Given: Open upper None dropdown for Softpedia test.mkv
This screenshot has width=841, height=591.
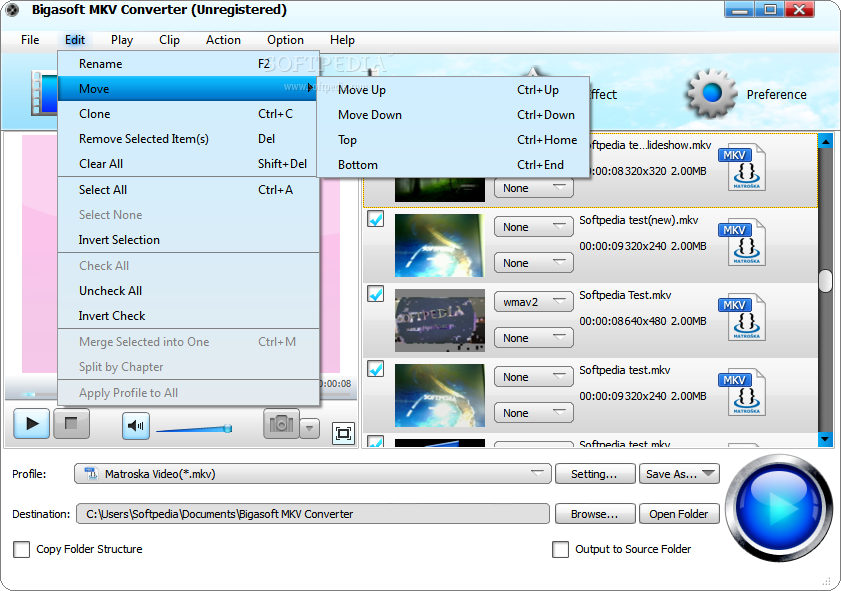Looking at the screenshot, I should coord(534,377).
